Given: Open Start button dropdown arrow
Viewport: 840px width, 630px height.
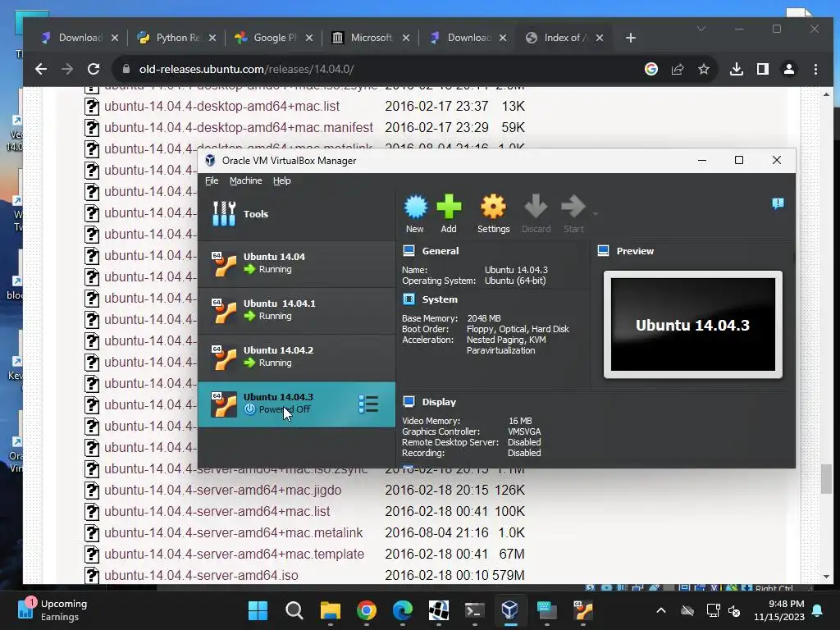Looking at the screenshot, I should coord(596,214).
